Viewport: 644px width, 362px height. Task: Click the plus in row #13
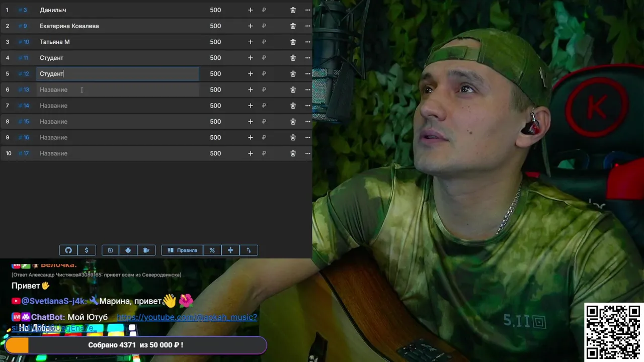251,89
